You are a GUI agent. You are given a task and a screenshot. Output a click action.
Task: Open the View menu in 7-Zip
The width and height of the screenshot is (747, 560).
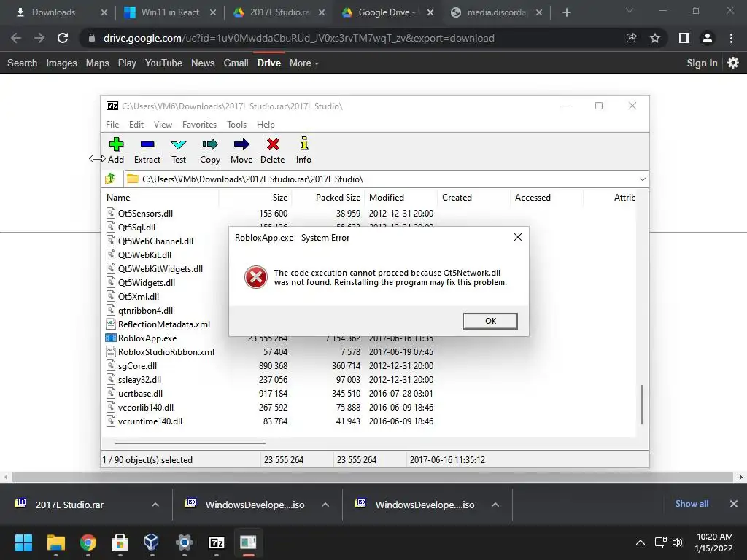[x=163, y=124]
